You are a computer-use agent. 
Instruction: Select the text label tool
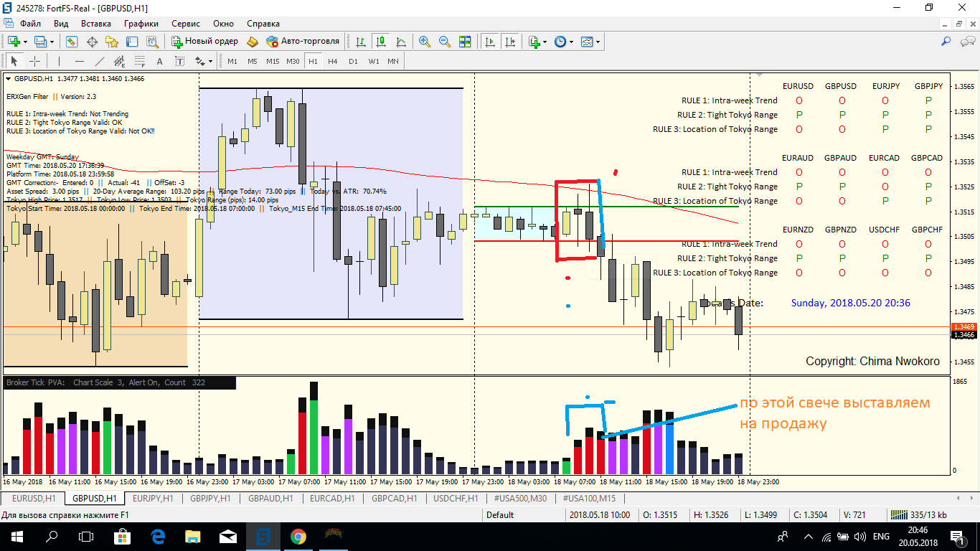point(179,61)
